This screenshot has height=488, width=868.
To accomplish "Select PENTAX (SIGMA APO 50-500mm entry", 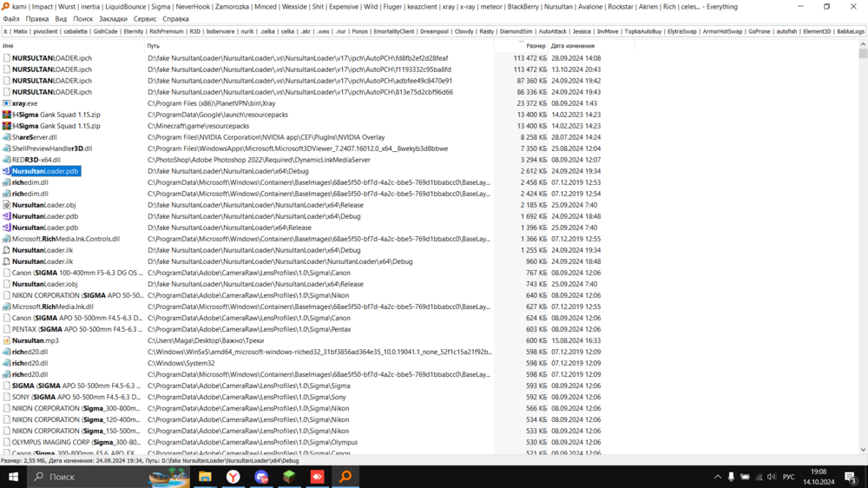I will point(77,329).
